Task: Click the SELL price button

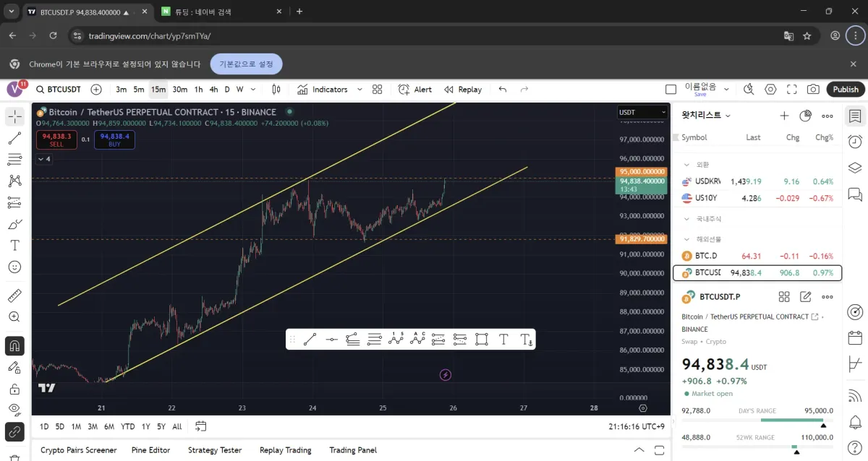Action: pyautogui.click(x=56, y=139)
